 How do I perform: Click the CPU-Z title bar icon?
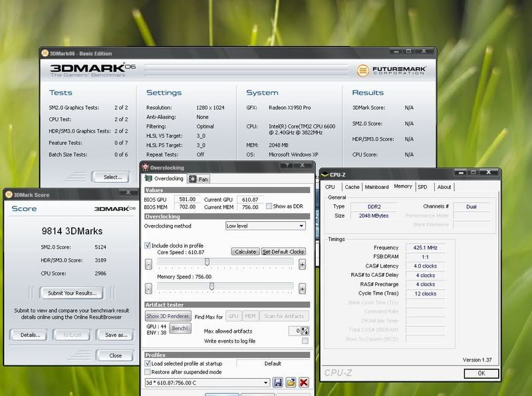click(325, 174)
